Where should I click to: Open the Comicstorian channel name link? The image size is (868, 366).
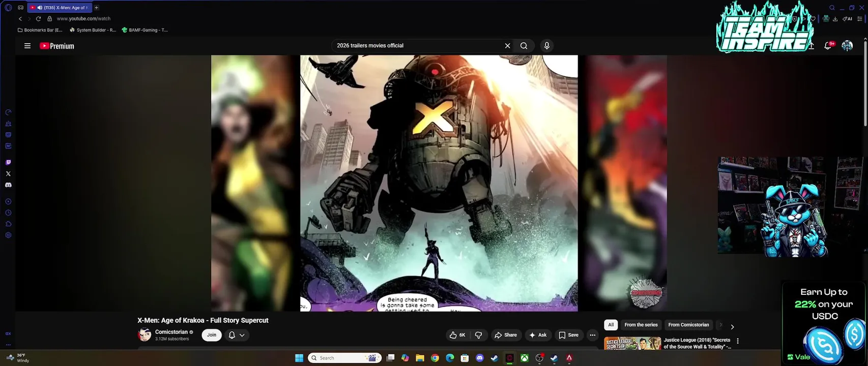click(x=171, y=332)
